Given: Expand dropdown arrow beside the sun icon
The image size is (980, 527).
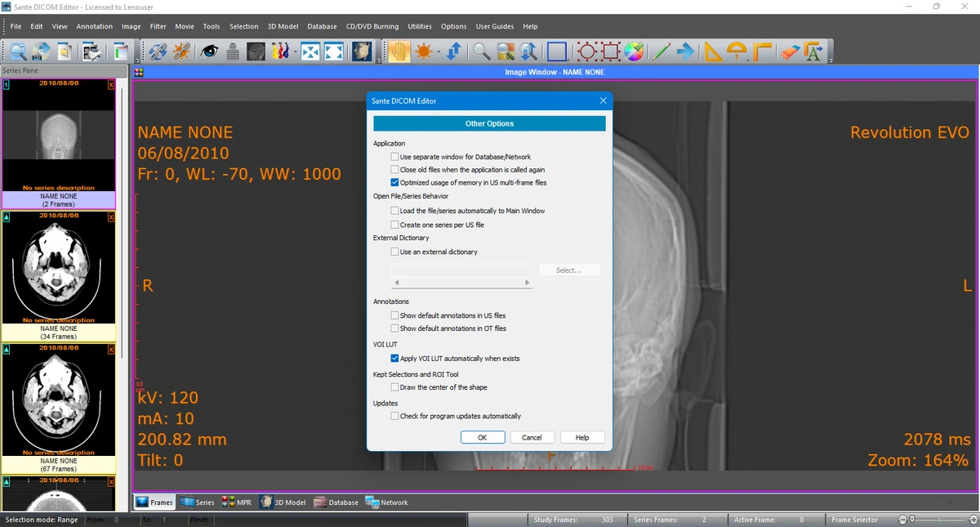Looking at the screenshot, I should pos(438,51).
